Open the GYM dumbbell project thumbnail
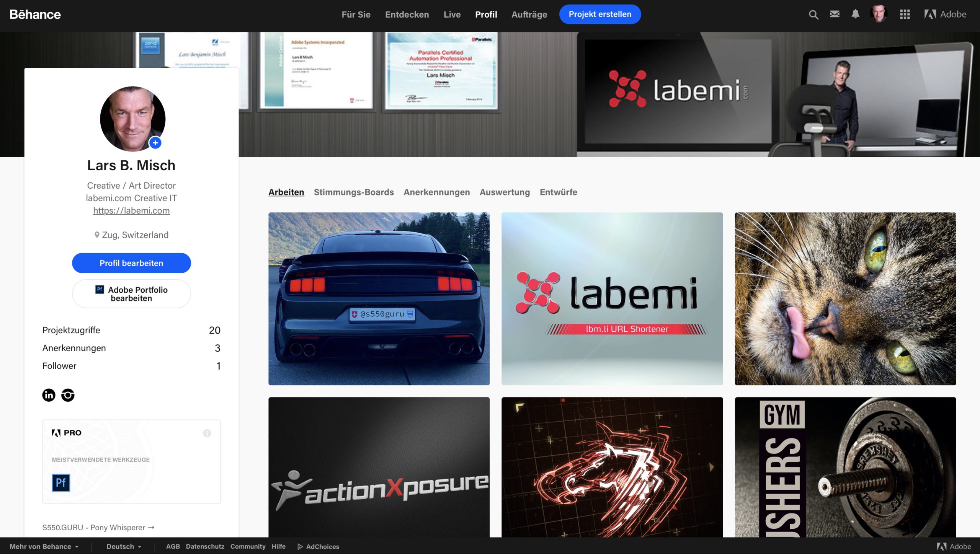Viewport: 980px width, 554px height. pyautogui.click(x=845, y=467)
